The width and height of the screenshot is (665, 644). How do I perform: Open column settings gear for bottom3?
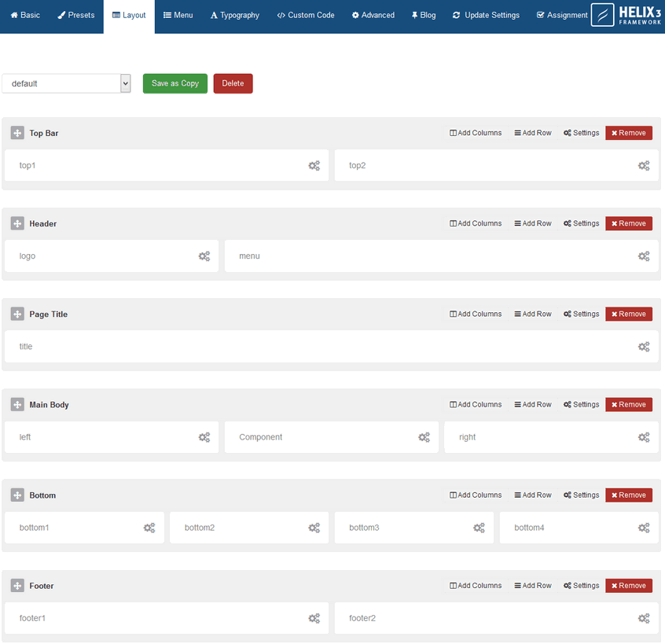tap(479, 528)
